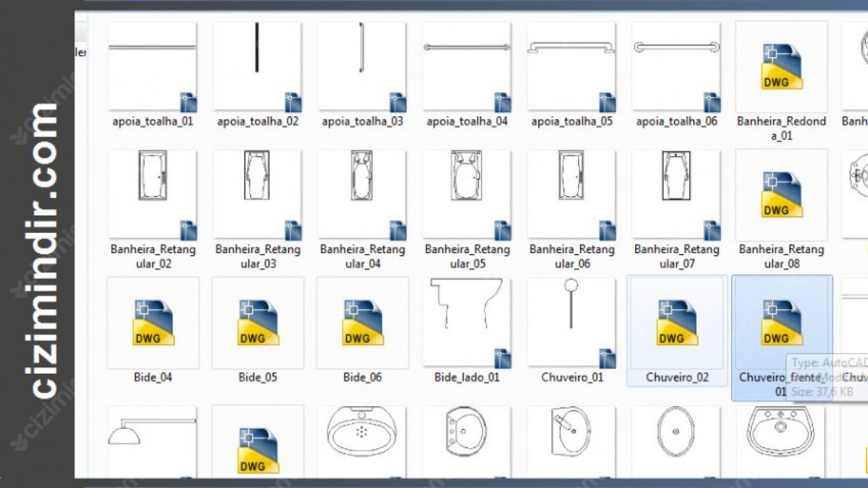
Task: Pick the apoia_toalha_05 towel rail thumbnail
Action: point(572,67)
